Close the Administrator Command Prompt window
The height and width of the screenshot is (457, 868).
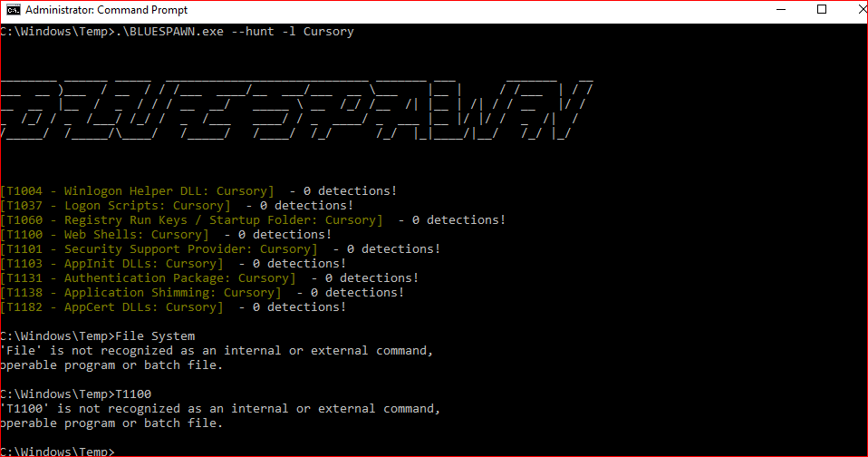tap(861, 10)
